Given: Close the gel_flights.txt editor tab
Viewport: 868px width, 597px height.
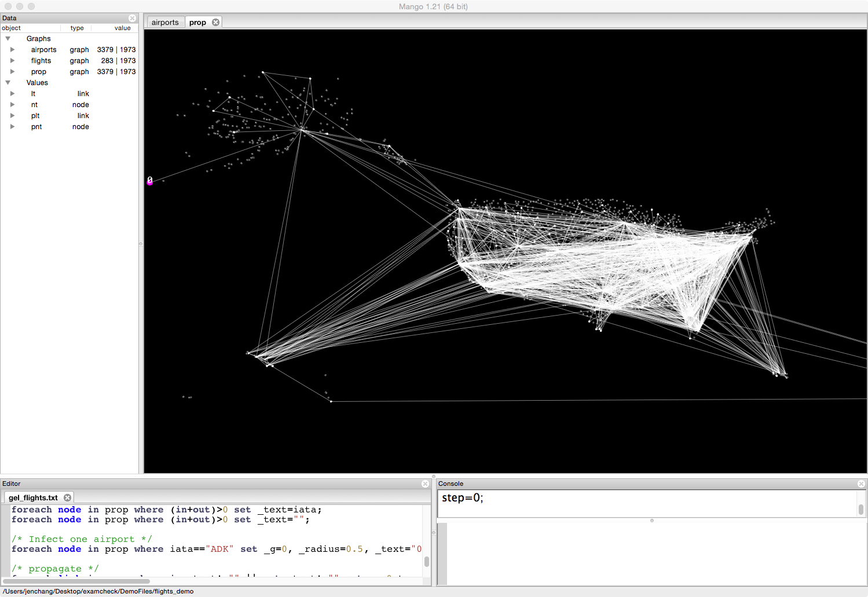Looking at the screenshot, I should pyautogui.click(x=67, y=498).
